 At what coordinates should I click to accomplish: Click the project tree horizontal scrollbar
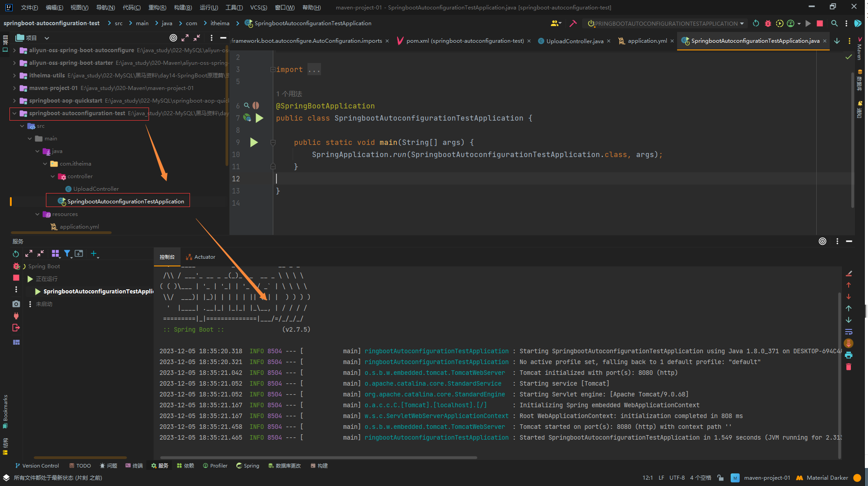(x=61, y=233)
